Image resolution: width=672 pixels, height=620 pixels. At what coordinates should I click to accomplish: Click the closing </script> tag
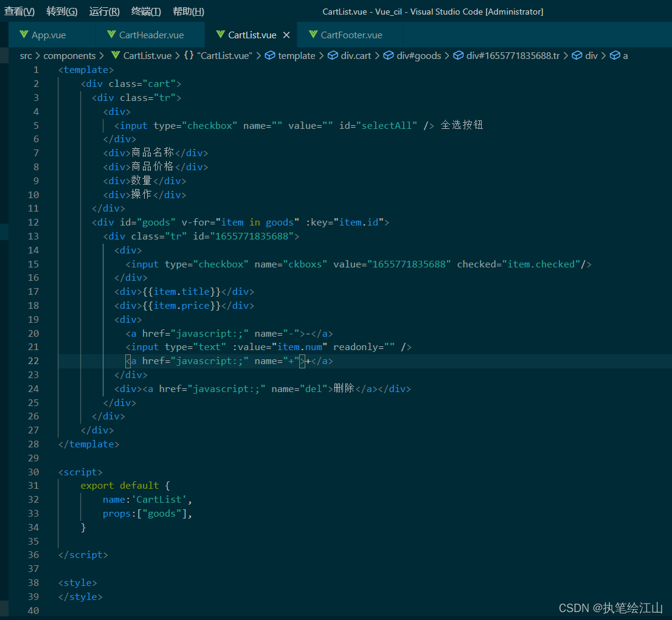[x=83, y=555]
